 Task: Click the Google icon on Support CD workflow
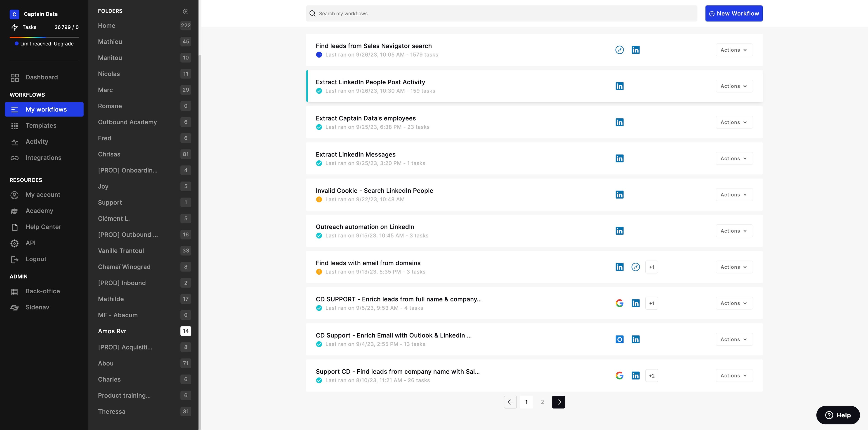[619, 375]
